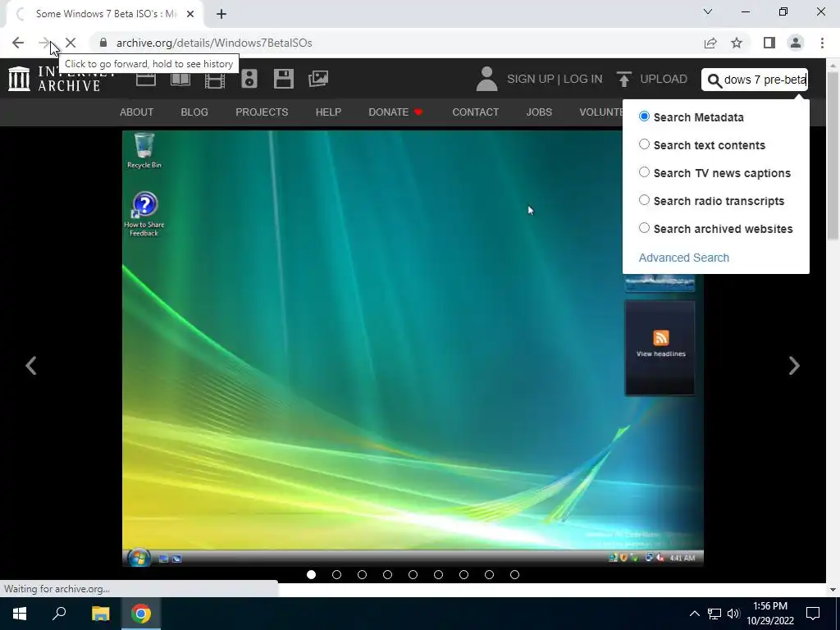
Task: Go to third carousel image dot
Action: pos(362,574)
